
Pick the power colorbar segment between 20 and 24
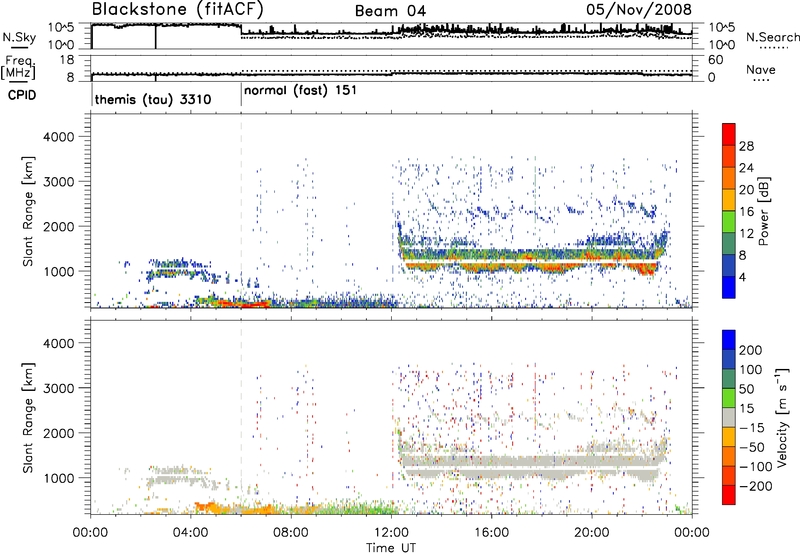(x=729, y=178)
